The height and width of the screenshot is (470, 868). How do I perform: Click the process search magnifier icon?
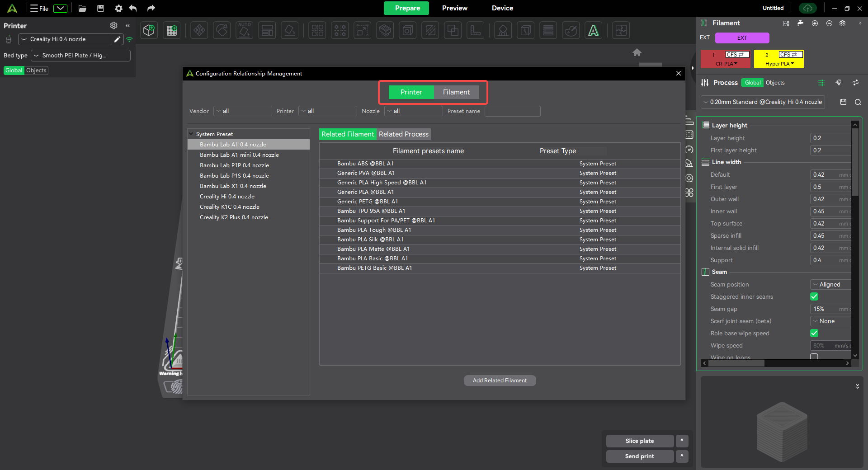point(858,102)
